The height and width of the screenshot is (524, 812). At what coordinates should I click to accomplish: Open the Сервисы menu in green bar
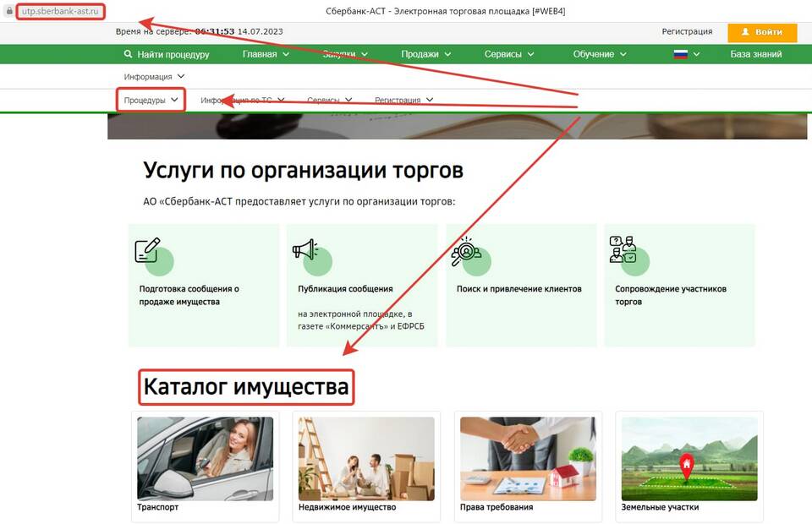(502, 54)
